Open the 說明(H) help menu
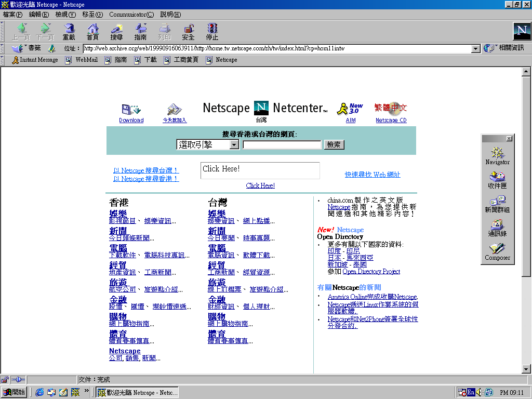532x399 pixels. point(170,15)
